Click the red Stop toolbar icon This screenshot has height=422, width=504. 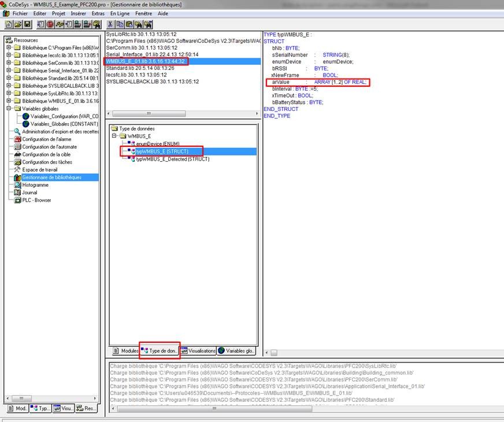[x=50, y=24]
